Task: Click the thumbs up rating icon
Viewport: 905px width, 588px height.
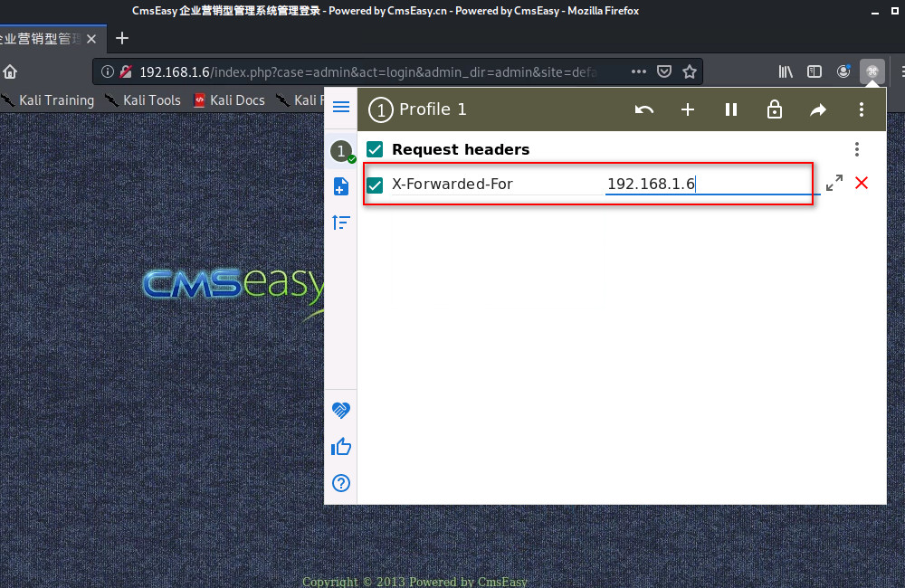Action: 341,447
